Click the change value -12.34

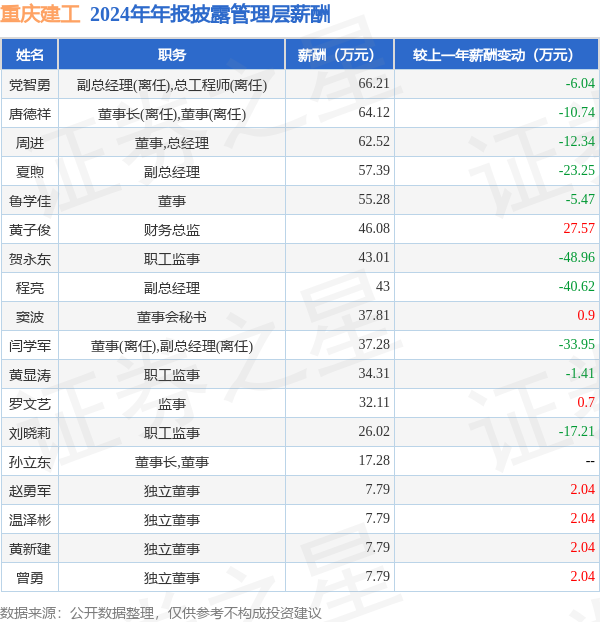point(577,141)
